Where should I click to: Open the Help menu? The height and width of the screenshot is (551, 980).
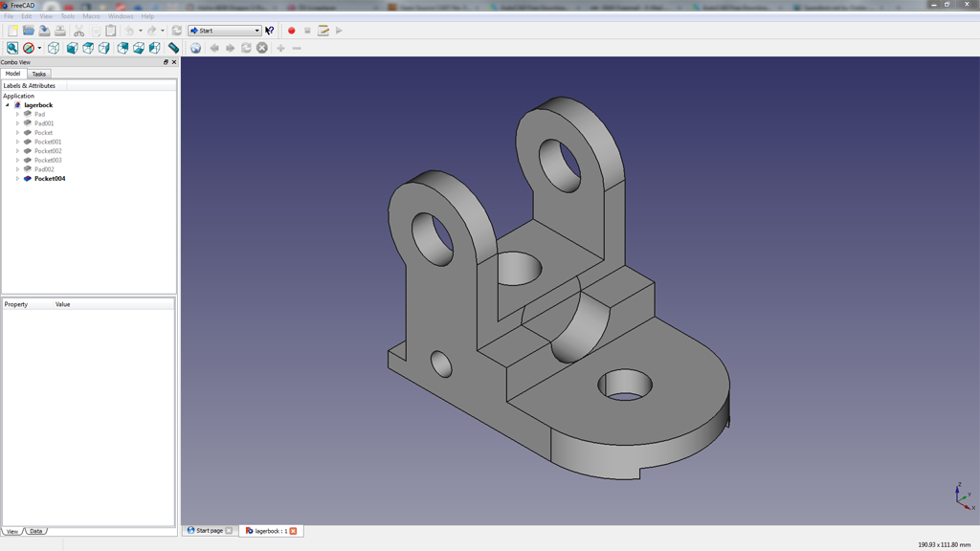pos(147,16)
